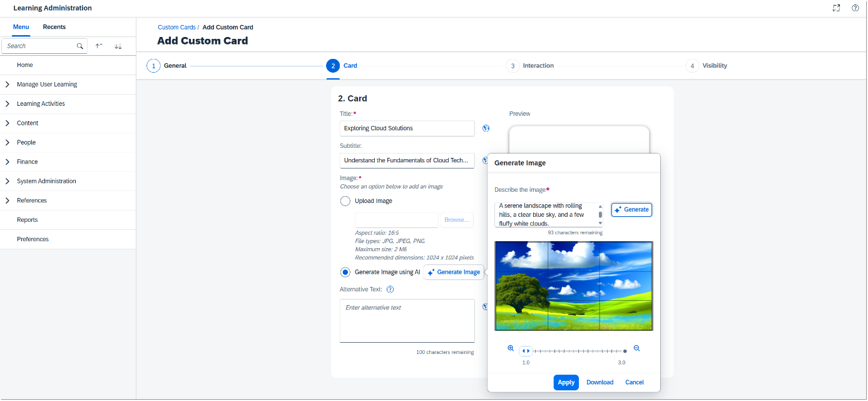The image size is (868, 401).
Task: Select Generate Image using AI radio button
Action: [345, 272]
